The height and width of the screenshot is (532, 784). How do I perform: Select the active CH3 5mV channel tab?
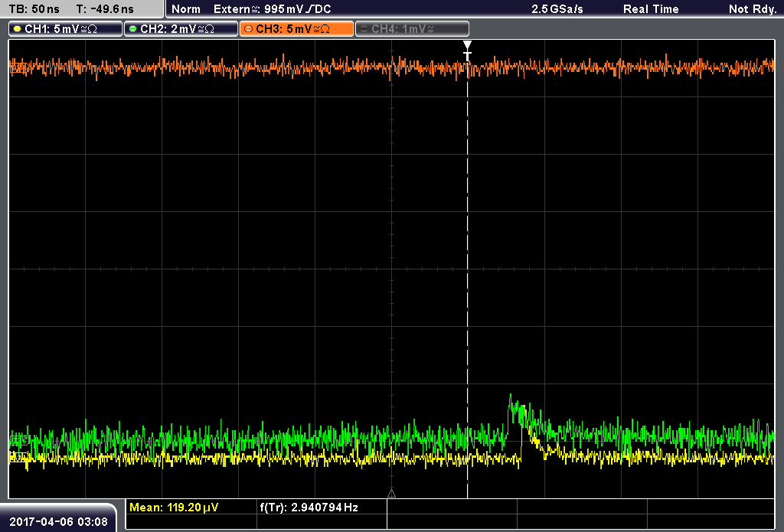coord(296,29)
